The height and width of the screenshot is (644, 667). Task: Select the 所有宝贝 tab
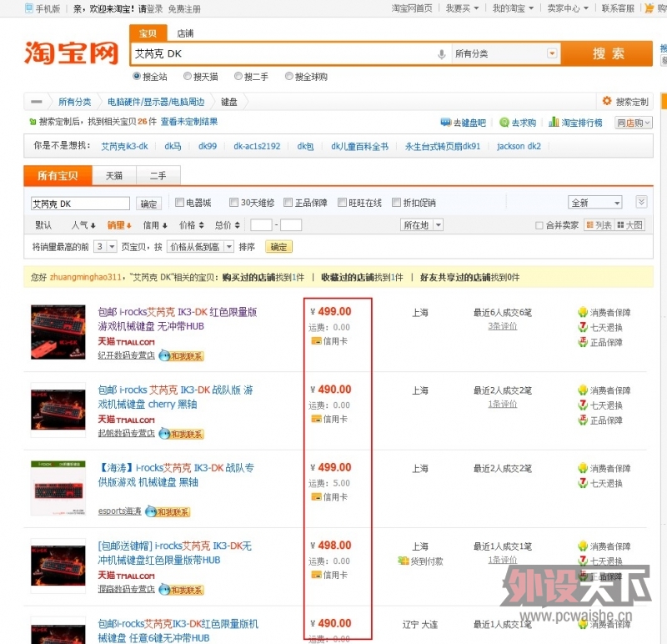(x=58, y=176)
